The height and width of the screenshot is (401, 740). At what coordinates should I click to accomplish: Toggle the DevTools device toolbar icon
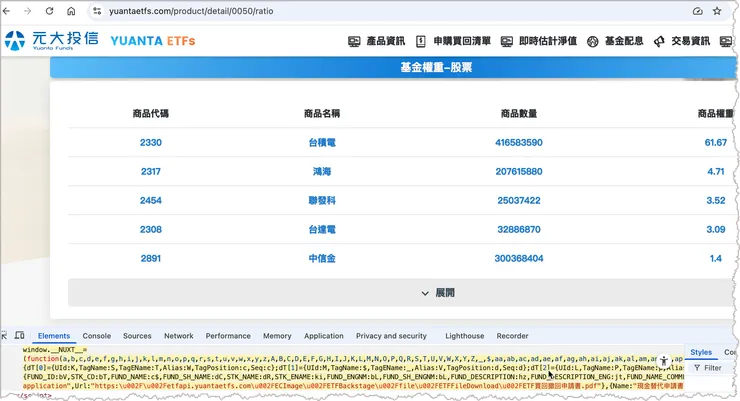[19, 335]
